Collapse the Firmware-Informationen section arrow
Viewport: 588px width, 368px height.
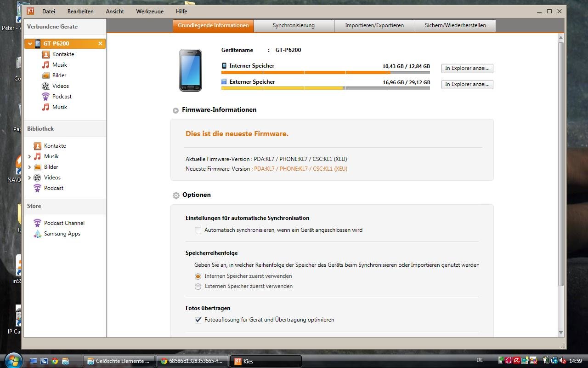(175, 110)
